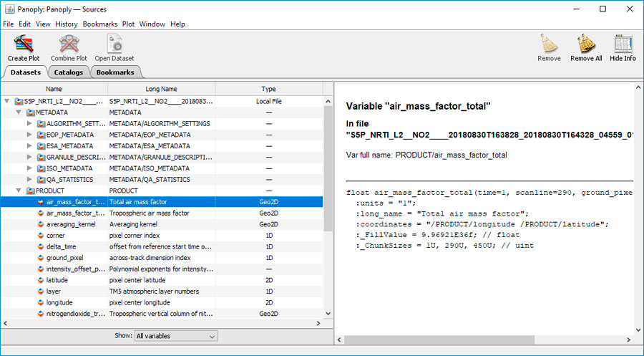This screenshot has height=356, width=644.
Task: Open the Window menu
Action: click(x=152, y=24)
